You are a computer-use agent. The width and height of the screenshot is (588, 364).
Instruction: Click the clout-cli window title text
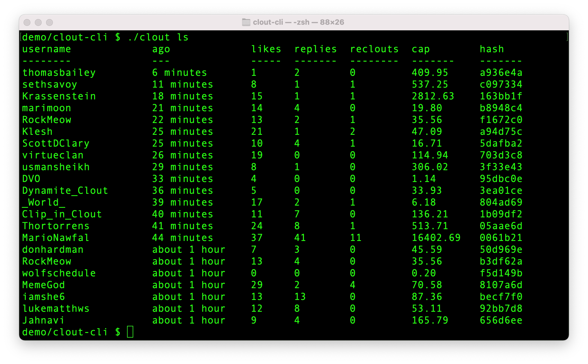[298, 22]
